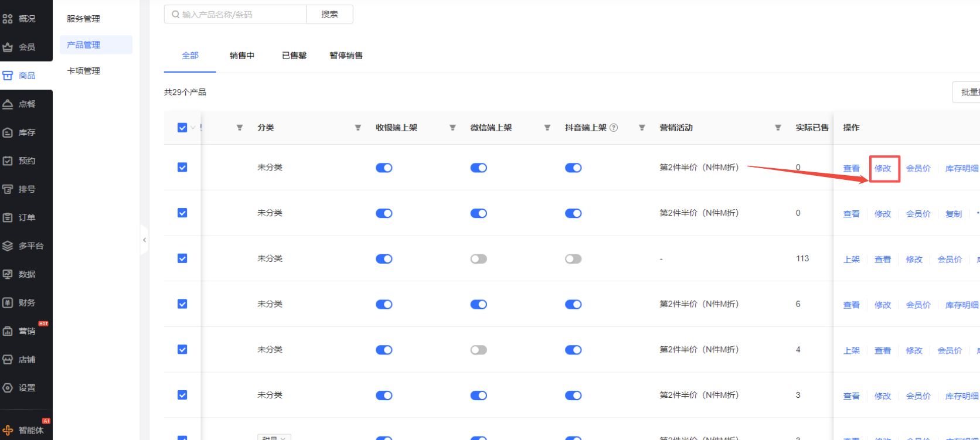Viewport: 980px width, 440px height.
Task: Uncheck the select-all checkbox in table header
Action: click(182, 128)
